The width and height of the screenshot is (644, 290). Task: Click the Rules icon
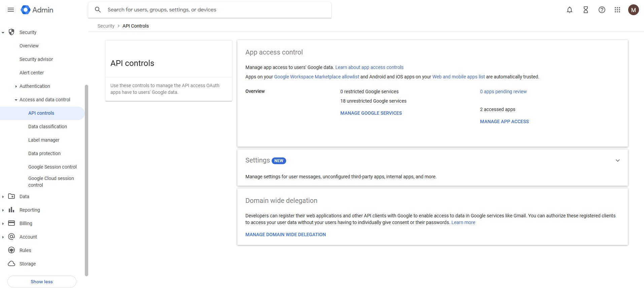(x=11, y=250)
